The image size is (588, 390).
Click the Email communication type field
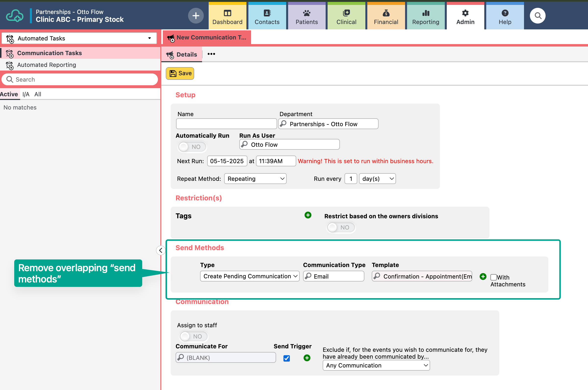pyautogui.click(x=333, y=276)
